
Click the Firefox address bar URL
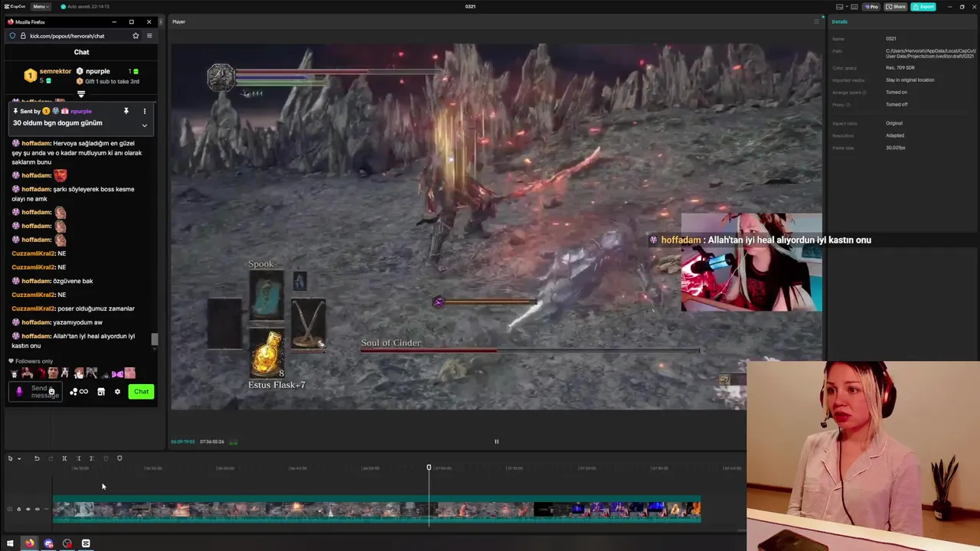click(67, 36)
